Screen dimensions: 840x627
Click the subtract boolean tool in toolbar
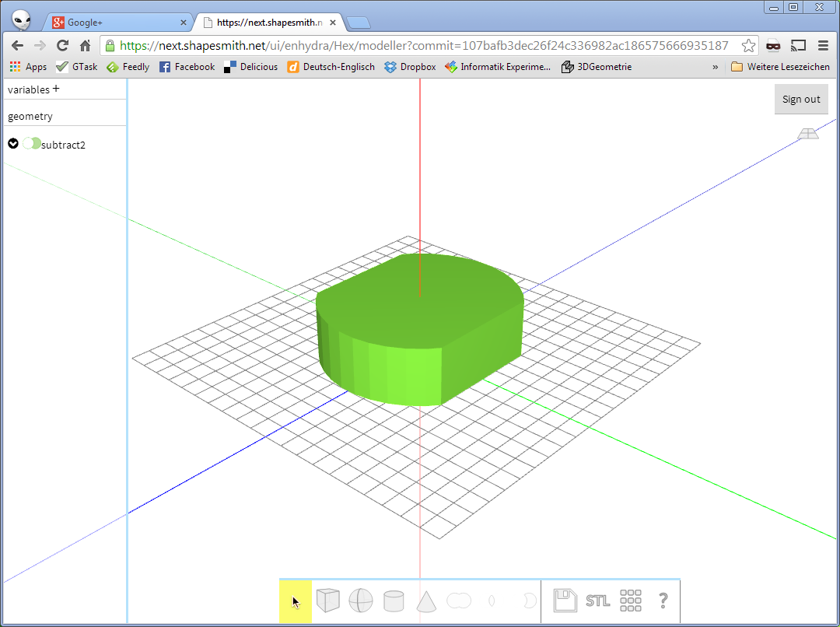pyautogui.click(x=527, y=601)
